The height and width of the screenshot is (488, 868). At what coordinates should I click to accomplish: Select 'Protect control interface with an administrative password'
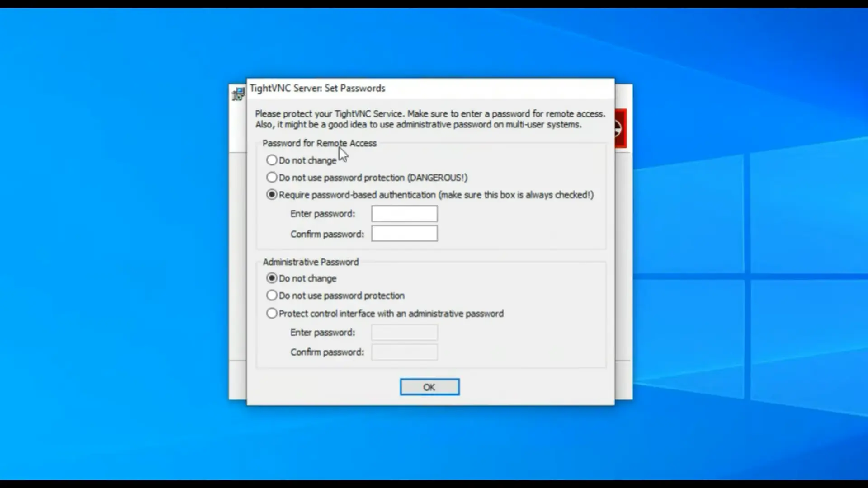point(272,313)
